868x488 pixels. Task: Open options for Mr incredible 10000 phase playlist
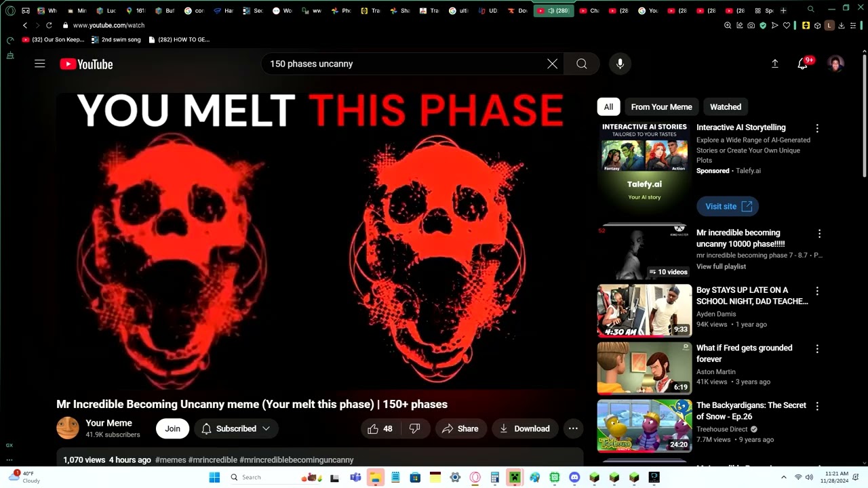click(819, 233)
